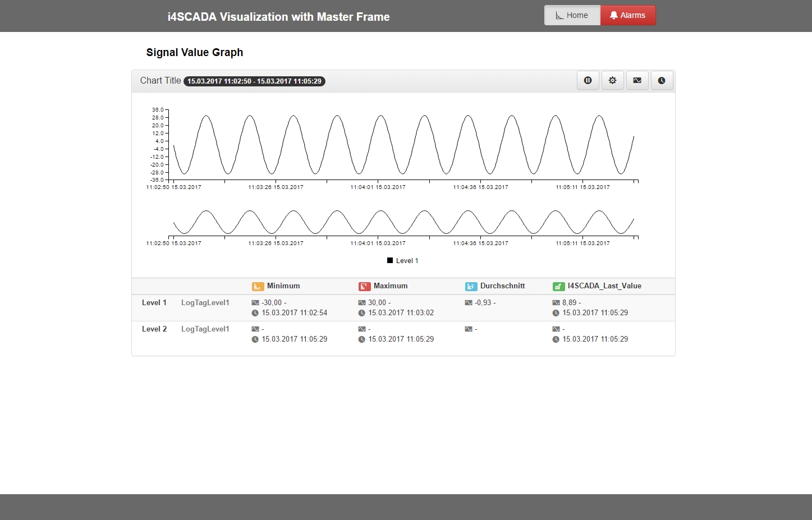Image resolution: width=812 pixels, height=520 pixels.
Task: Open signal selection with the wave icon
Action: click(x=637, y=80)
